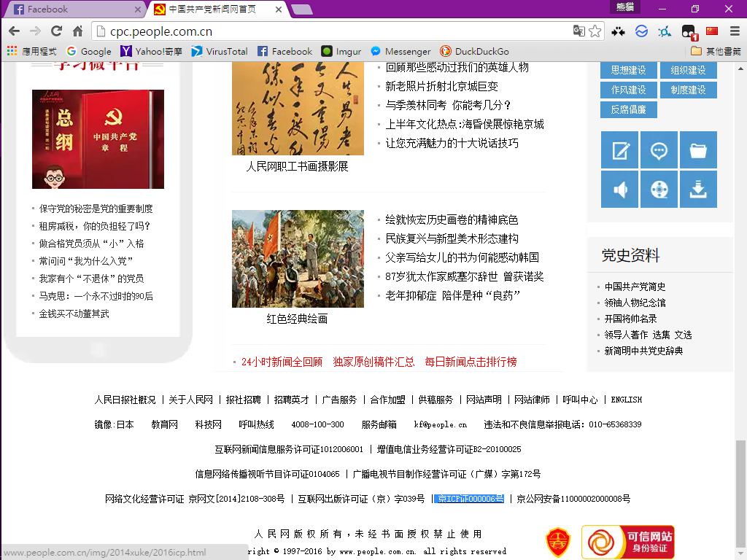747x560 pixels.
Task: Click the trusted website verification badge
Action: [628, 542]
